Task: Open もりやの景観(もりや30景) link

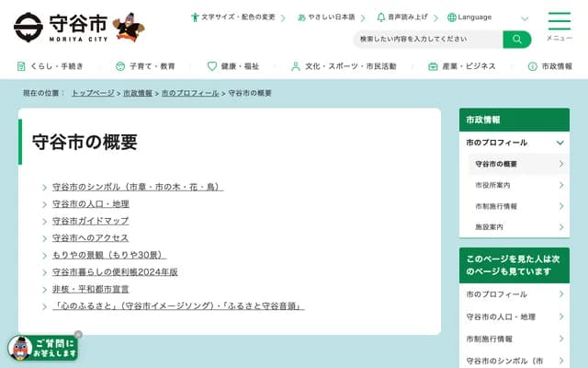Action: (109, 255)
